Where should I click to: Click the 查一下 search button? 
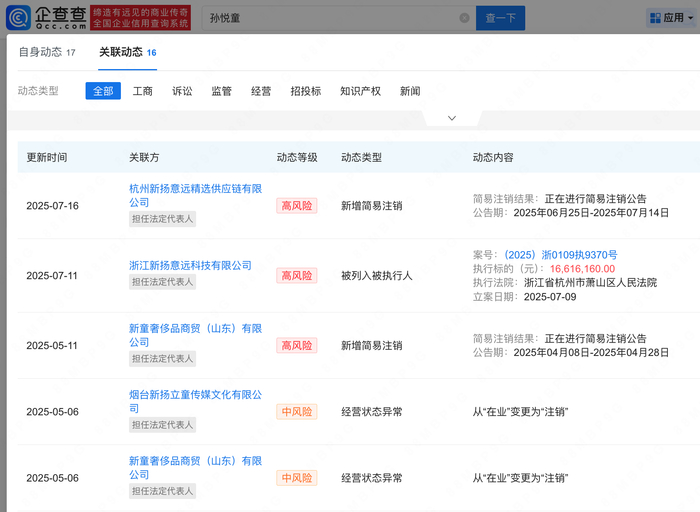click(x=500, y=18)
